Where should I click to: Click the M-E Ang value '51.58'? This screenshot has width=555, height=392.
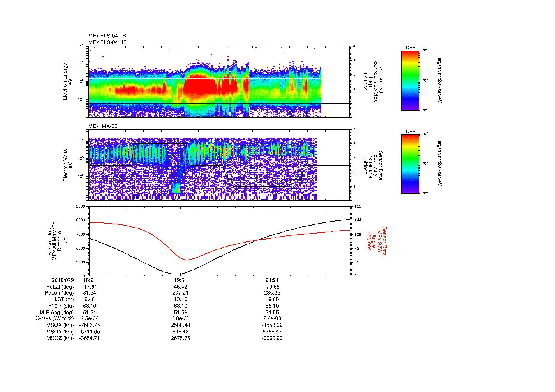181,312
